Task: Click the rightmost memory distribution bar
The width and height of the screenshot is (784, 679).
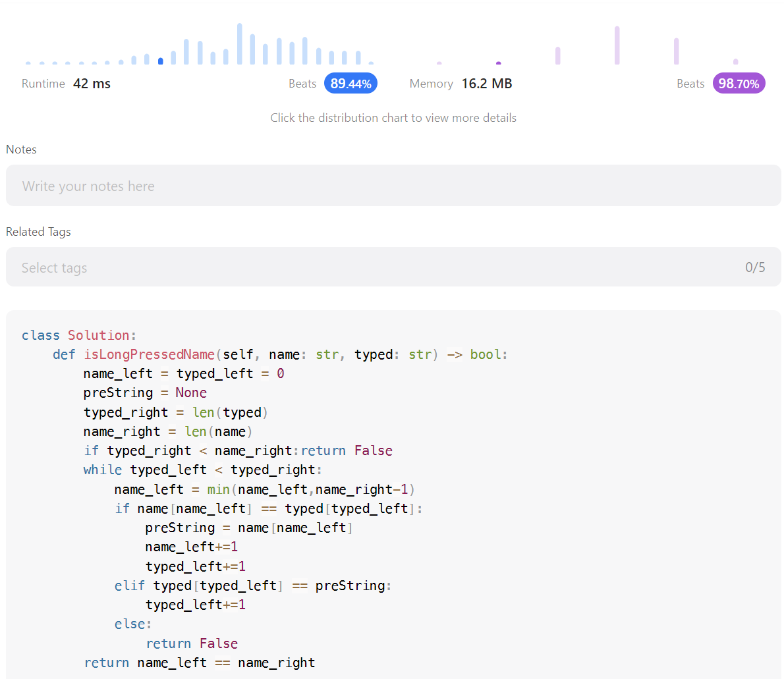Action: pyautogui.click(x=736, y=61)
